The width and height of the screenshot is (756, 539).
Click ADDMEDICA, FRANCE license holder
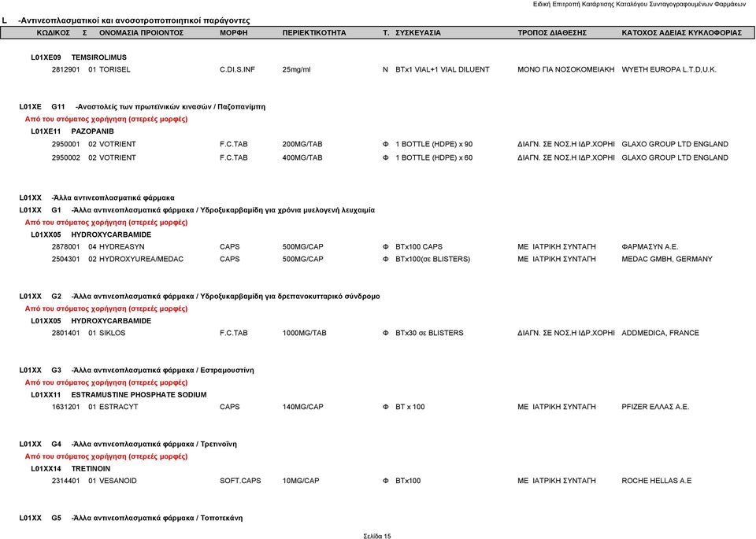pos(660,333)
